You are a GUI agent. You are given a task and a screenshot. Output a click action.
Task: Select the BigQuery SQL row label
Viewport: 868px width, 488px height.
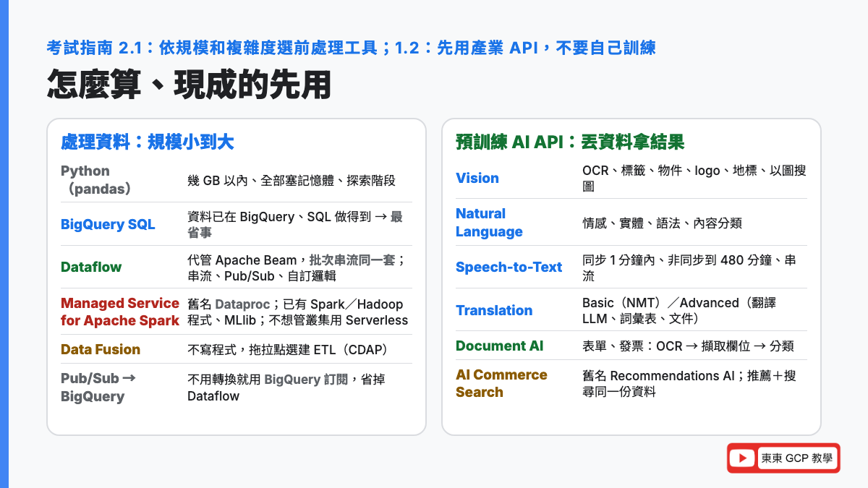tap(108, 224)
